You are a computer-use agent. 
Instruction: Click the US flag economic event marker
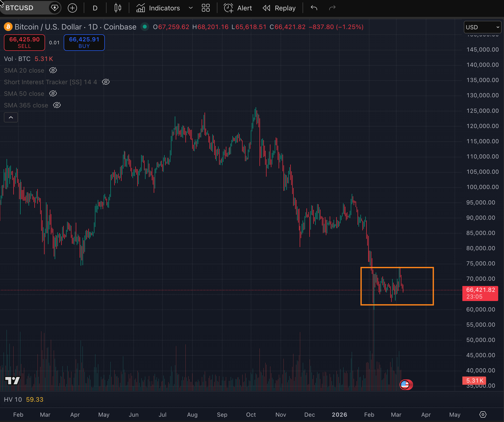pyautogui.click(x=405, y=384)
